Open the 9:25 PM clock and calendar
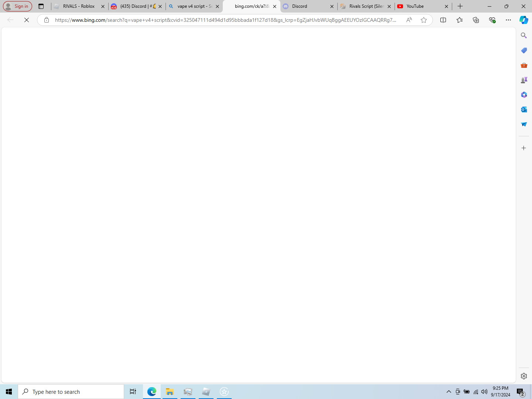The width and height of the screenshot is (532, 399). click(x=501, y=392)
